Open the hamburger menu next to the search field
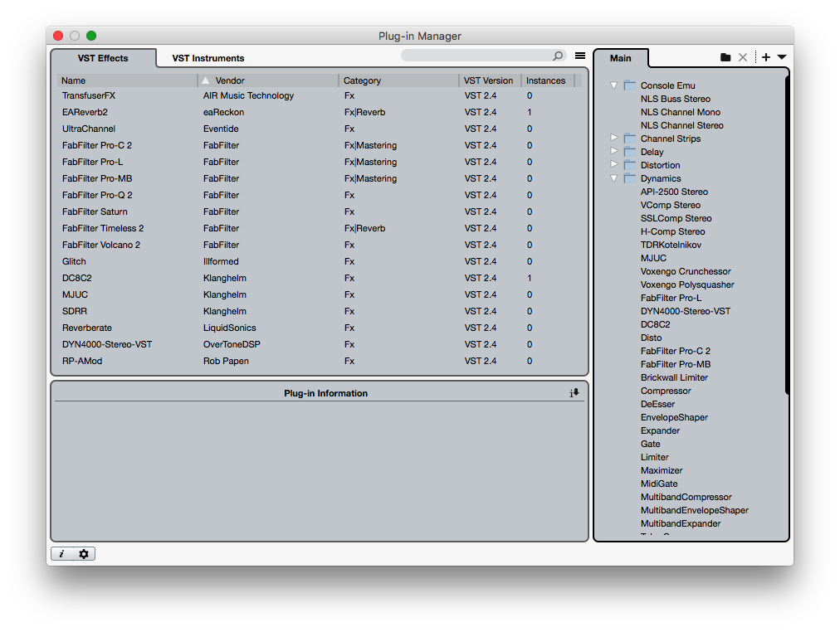 point(579,56)
